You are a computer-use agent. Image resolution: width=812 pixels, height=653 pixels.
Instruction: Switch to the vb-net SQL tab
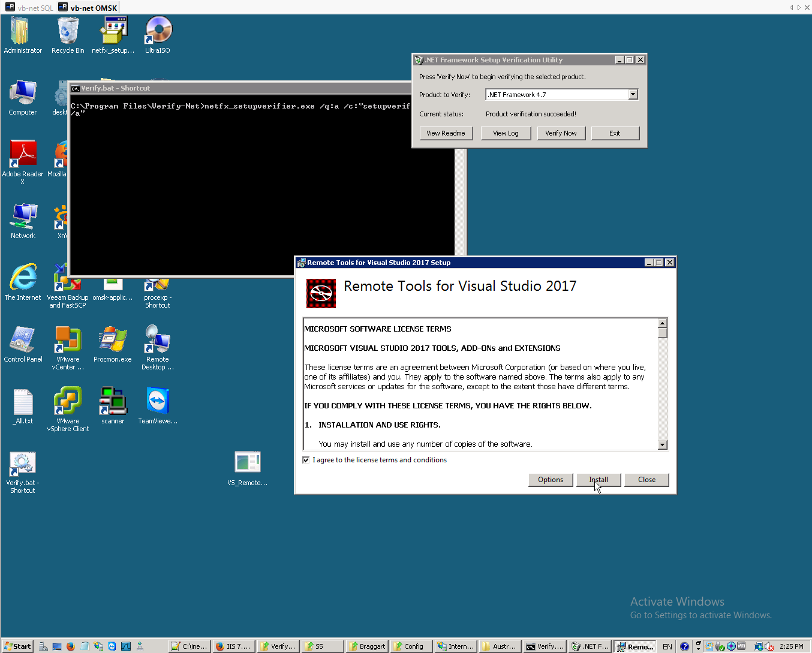point(29,8)
